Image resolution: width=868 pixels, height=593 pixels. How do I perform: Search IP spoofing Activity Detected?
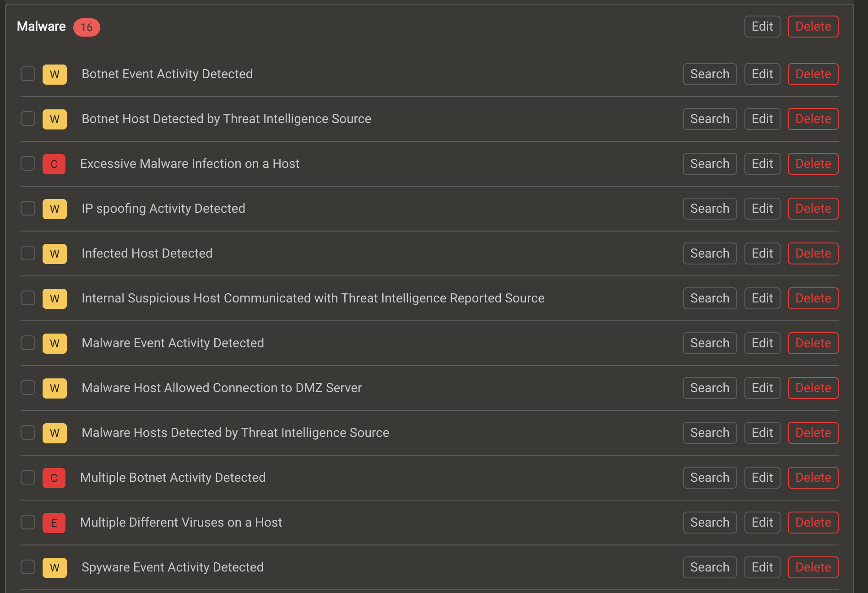click(710, 209)
